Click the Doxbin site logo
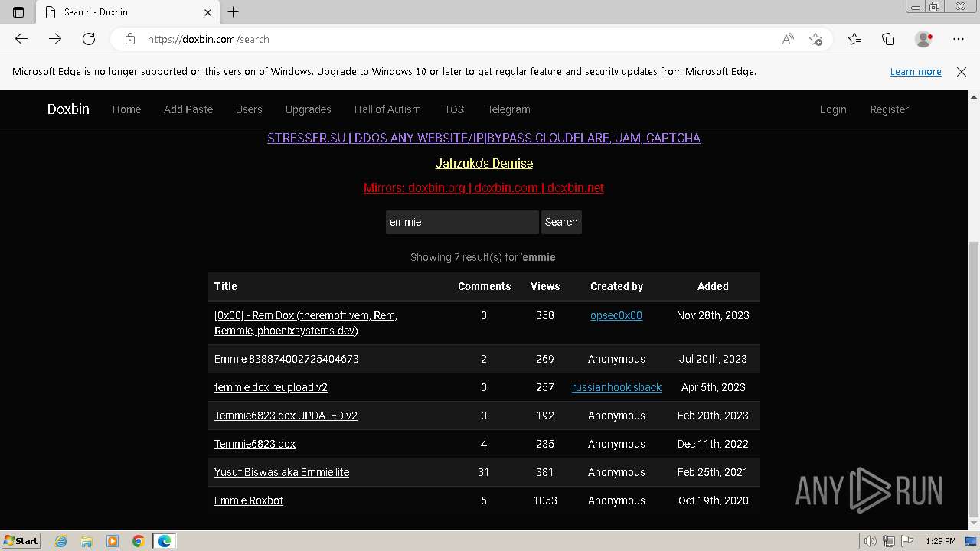This screenshot has width=980, height=551. point(68,109)
